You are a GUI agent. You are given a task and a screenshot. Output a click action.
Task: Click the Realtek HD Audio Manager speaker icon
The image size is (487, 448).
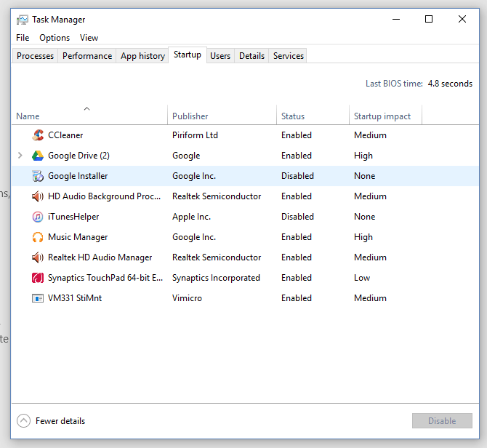[38, 257]
